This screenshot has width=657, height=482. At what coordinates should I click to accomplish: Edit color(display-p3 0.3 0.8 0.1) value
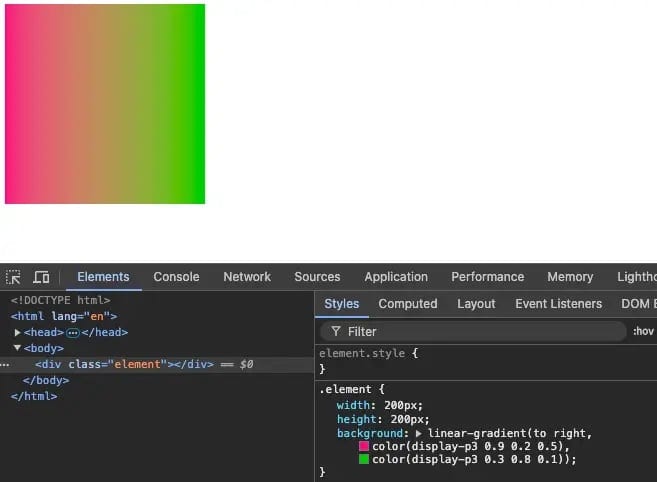[467, 459]
